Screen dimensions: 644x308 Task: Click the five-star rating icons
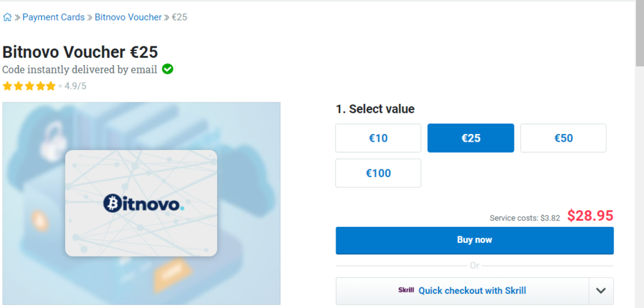(29, 86)
